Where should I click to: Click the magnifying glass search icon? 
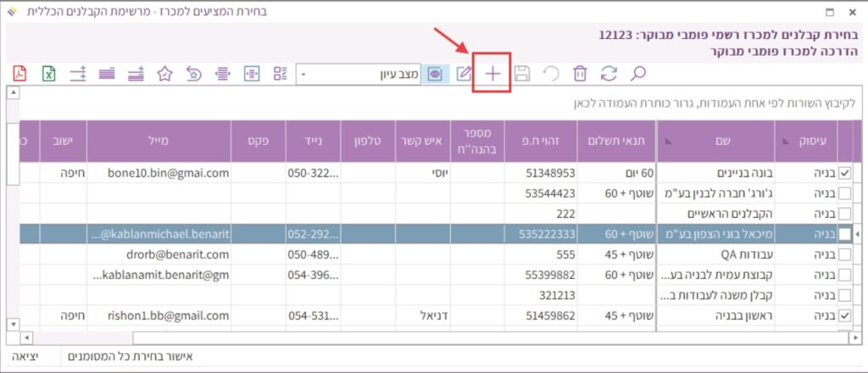coord(638,74)
